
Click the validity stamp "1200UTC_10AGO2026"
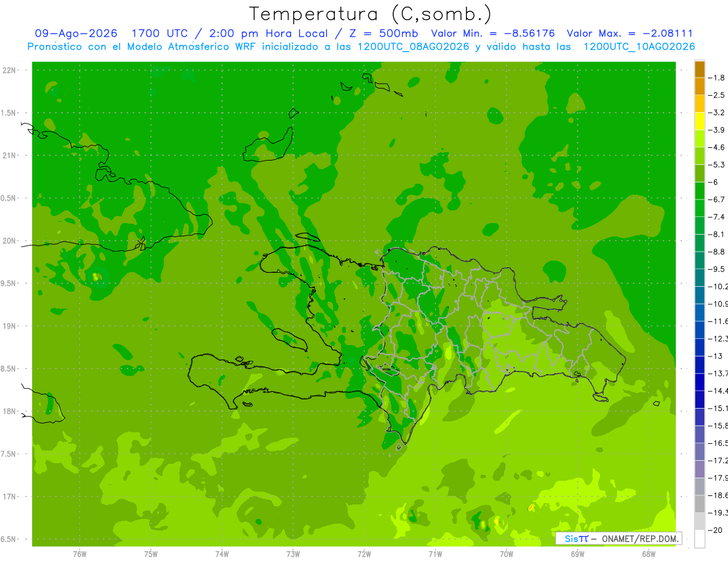639,47
